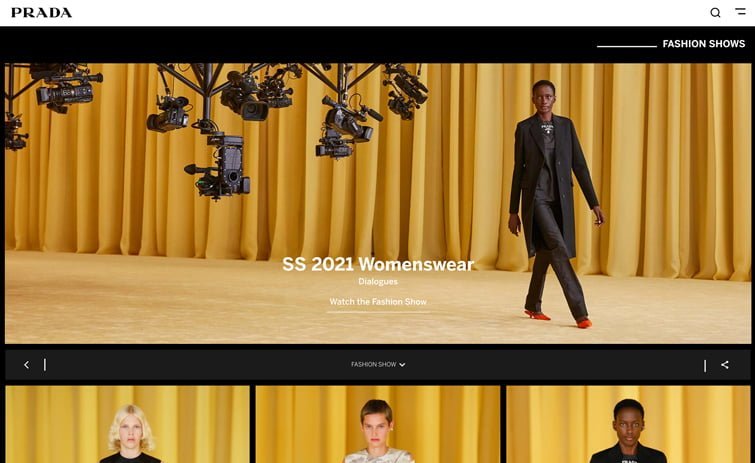Click the divider beside the back arrow
This screenshot has height=463, width=755.
[x=45, y=365]
